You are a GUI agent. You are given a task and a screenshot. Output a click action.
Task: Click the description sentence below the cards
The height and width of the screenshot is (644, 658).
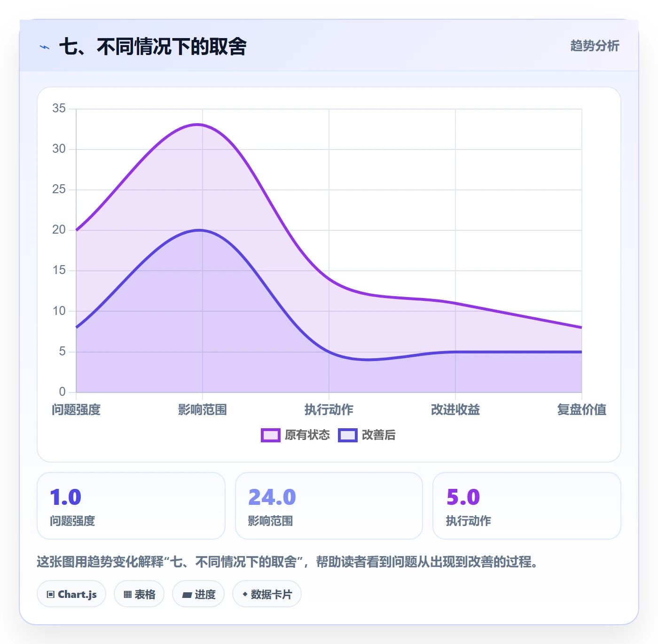288,562
